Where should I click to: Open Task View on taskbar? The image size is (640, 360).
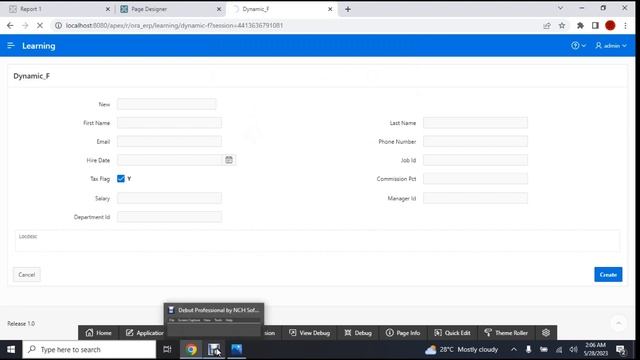tap(167, 349)
